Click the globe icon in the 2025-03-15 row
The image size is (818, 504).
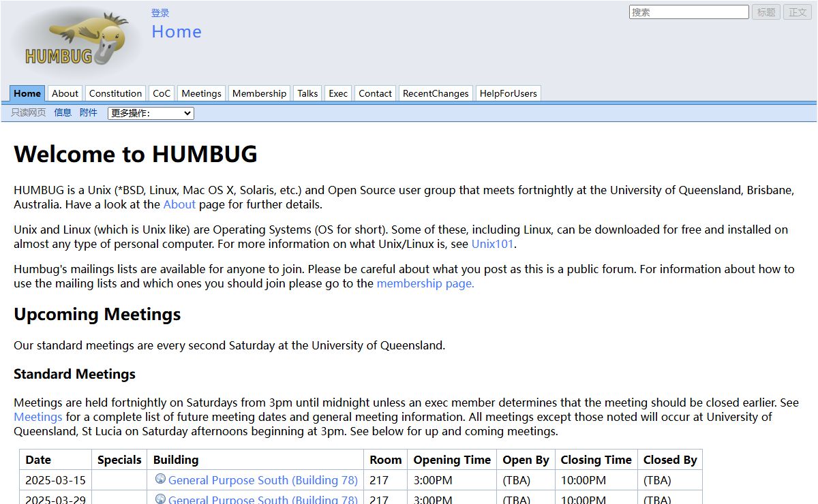[x=160, y=479]
